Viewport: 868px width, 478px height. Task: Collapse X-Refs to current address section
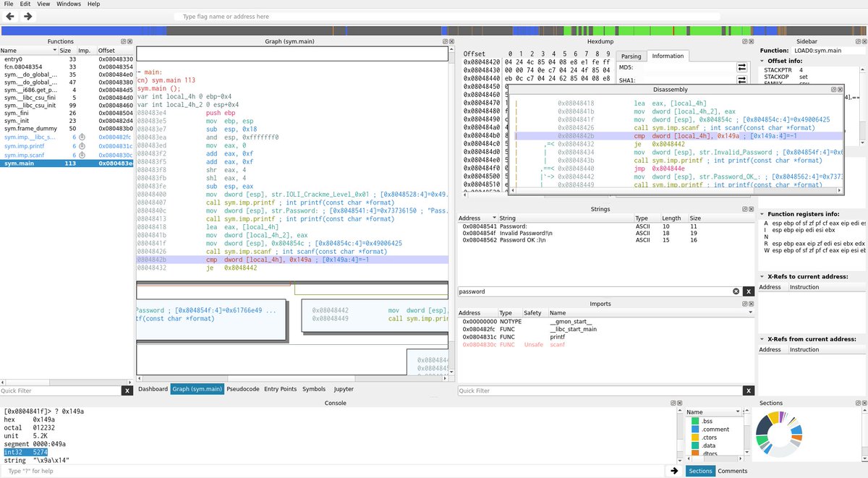(x=762, y=276)
